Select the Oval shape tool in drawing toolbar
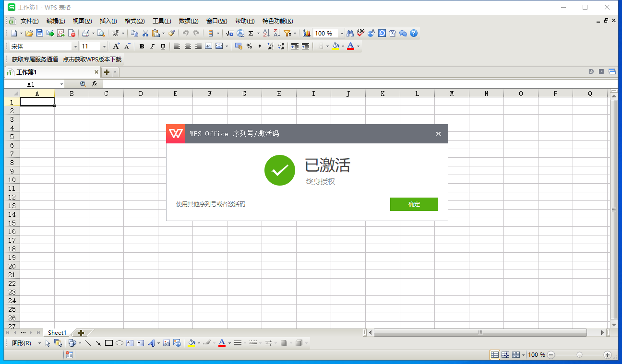Image resolution: width=622 pixels, height=364 pixels. coord(120,343)
